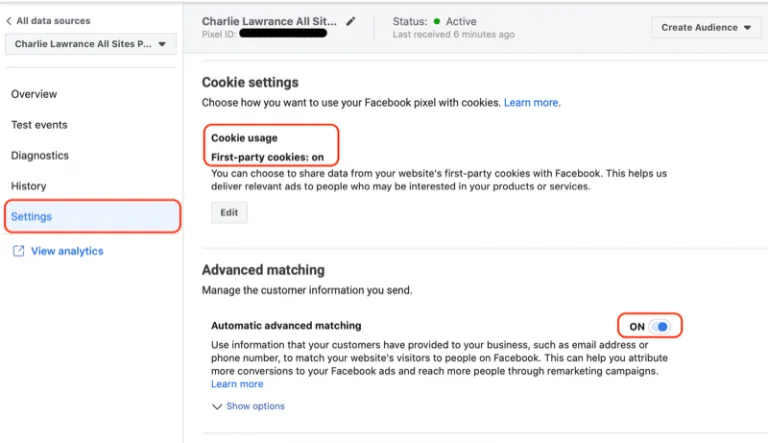Viewport: 768px width, 443px height.
Task: Expand Show options under advanced matching
Action: click(249, 406)
